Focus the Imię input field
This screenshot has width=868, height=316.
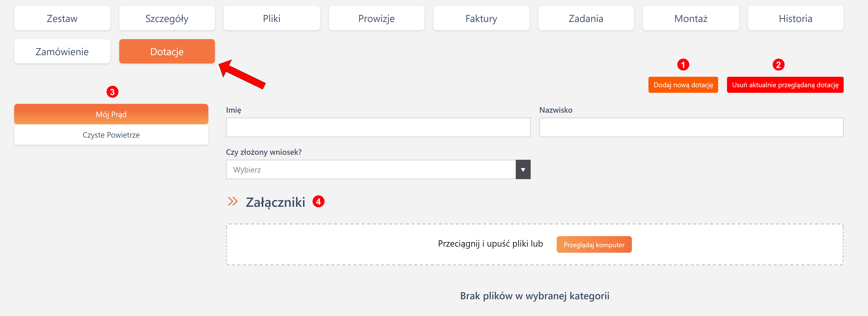[x=378, y=127]
